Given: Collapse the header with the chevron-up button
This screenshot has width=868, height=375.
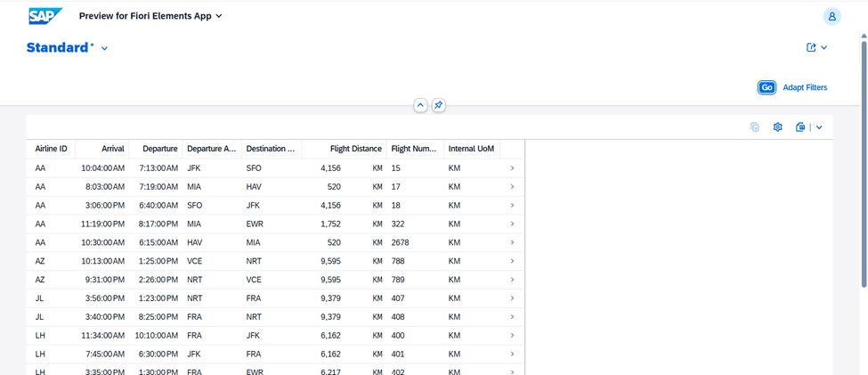Looking at the screenshot, I should pyautogui.click(x=420, y=105).
